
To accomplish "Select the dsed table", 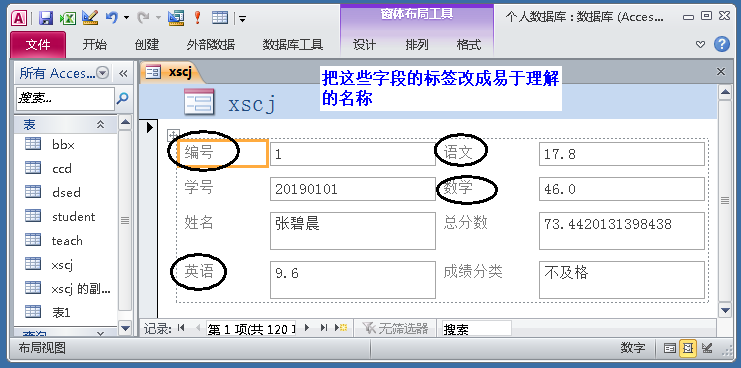I will [65, 192].
